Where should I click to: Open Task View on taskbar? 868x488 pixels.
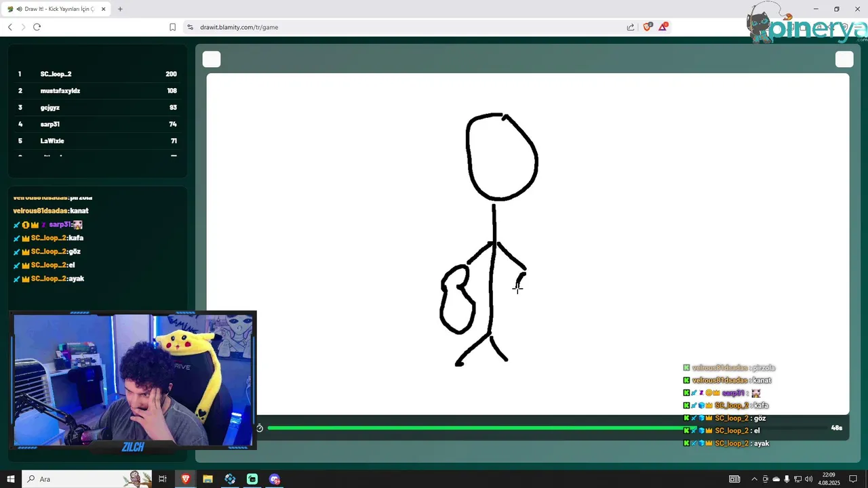click(x=163, y=479)
